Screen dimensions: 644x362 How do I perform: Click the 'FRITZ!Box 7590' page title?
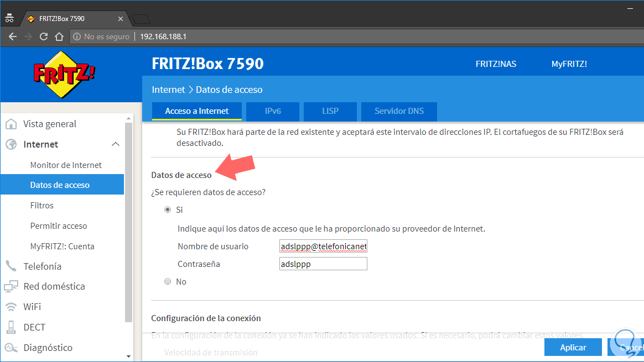pos(208,64)
